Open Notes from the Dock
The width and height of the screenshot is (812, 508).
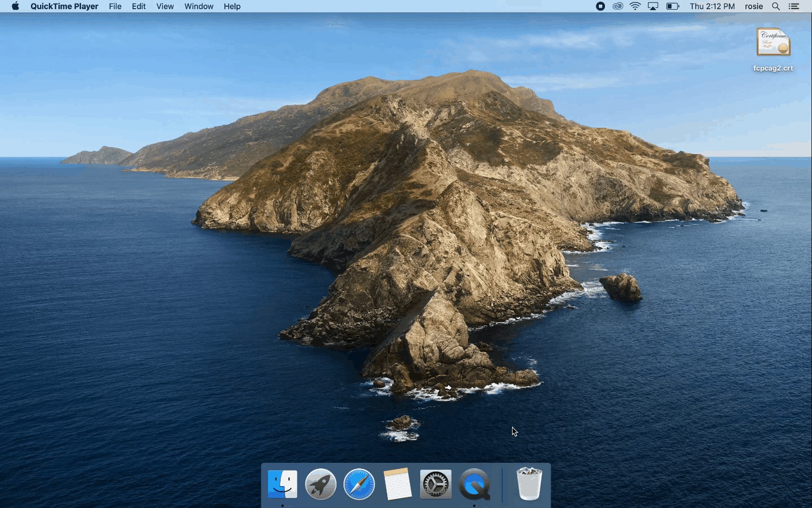[x=398, y=485]
